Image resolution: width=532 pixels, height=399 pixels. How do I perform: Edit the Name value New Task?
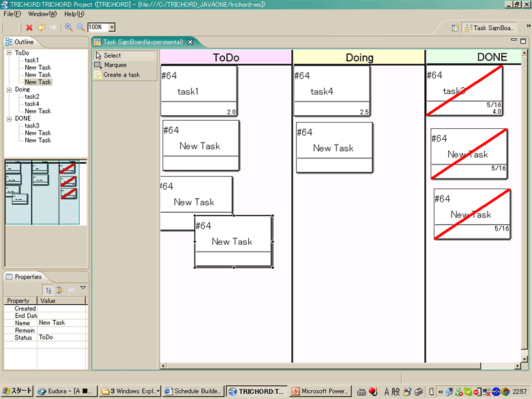pyautogui.click(x=62, y=323)
